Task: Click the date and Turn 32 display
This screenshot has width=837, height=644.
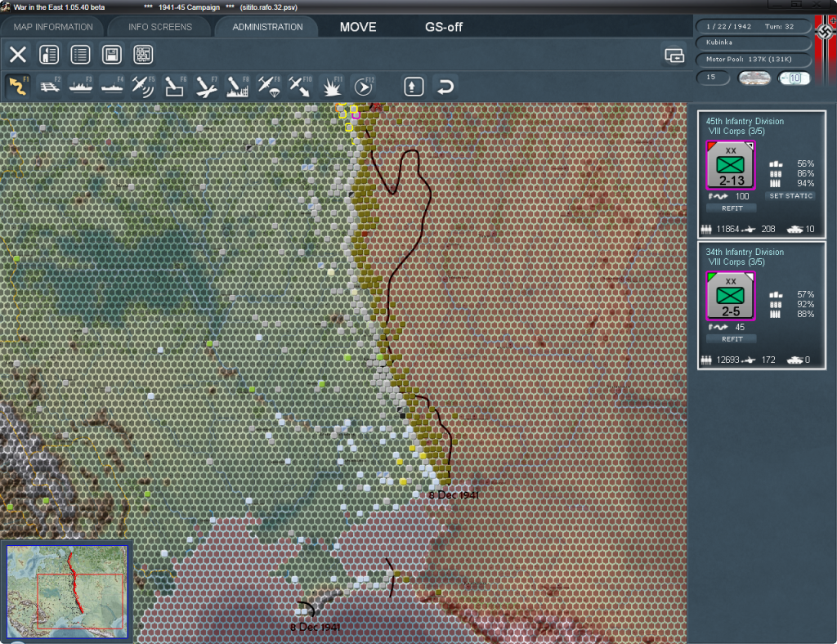Action: [x=753, y=26]
